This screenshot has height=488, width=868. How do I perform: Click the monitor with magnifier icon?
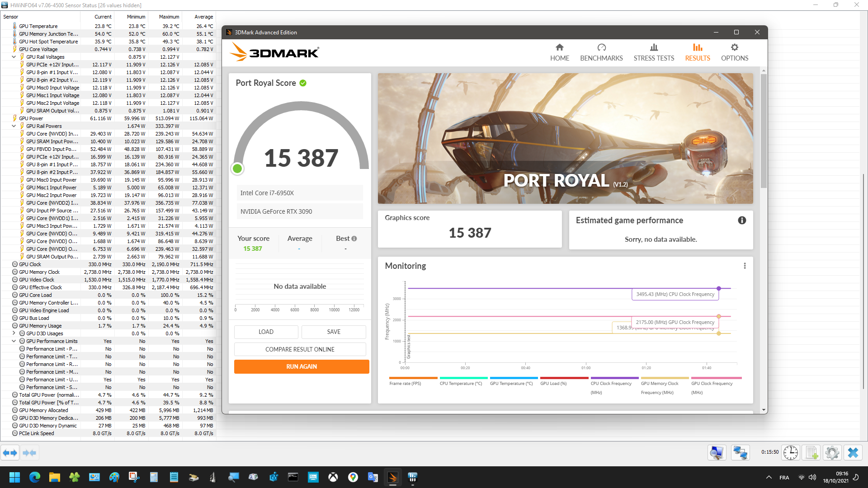tap(717, 452)
